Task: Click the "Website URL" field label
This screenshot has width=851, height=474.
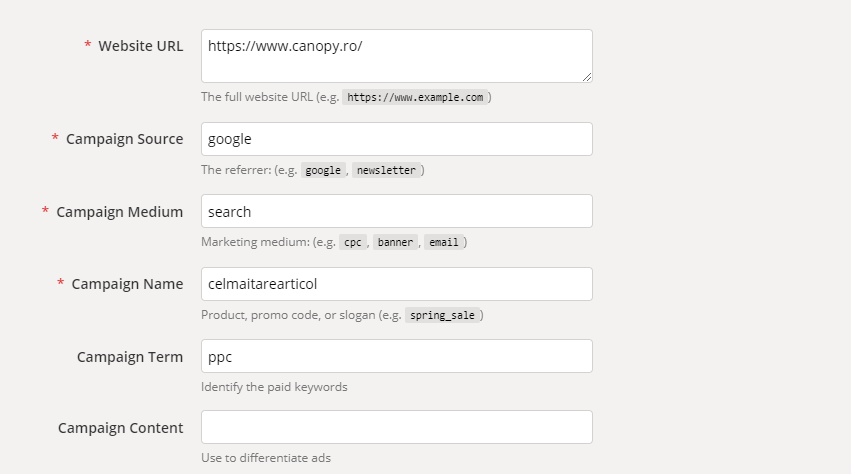Action: (x=140, y=46)
